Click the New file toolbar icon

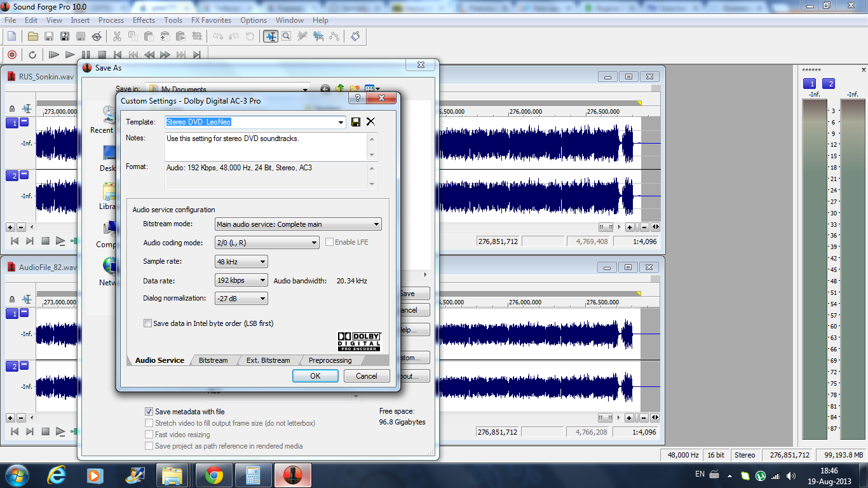click(x=11, y=36)
